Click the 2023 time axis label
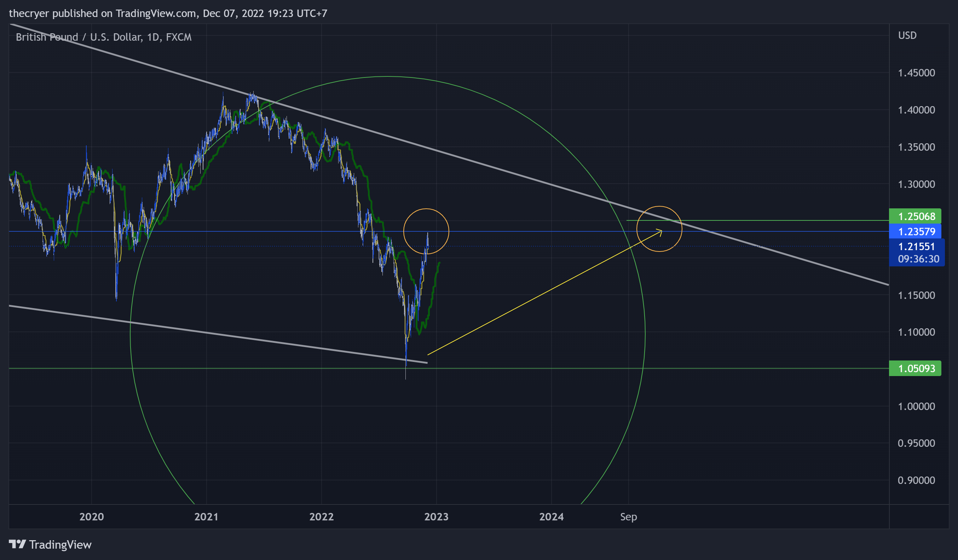Image resolution: width=958 pixels, height=560 pixels. [437, 516]
